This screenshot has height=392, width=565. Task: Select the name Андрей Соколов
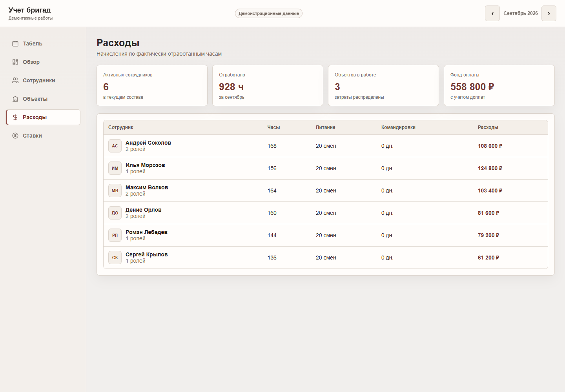point(148,143)
